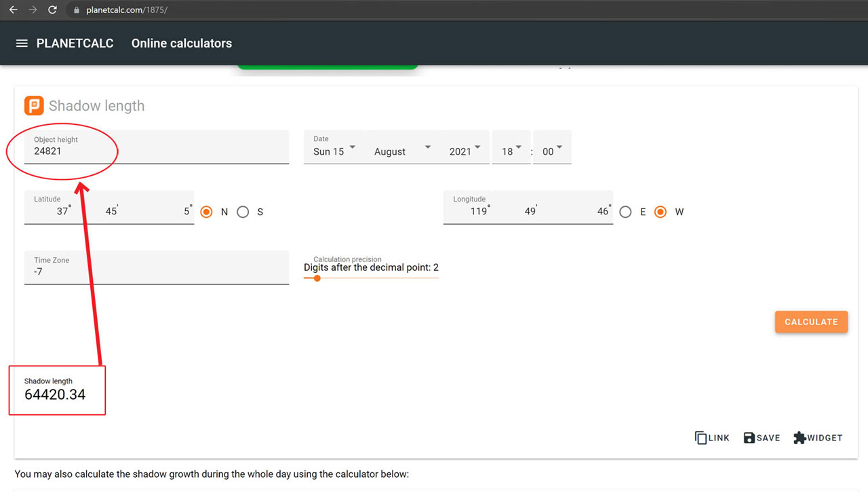Select the S latitude radio button
This screenshot has width=868, height=492.
(243, 212)
